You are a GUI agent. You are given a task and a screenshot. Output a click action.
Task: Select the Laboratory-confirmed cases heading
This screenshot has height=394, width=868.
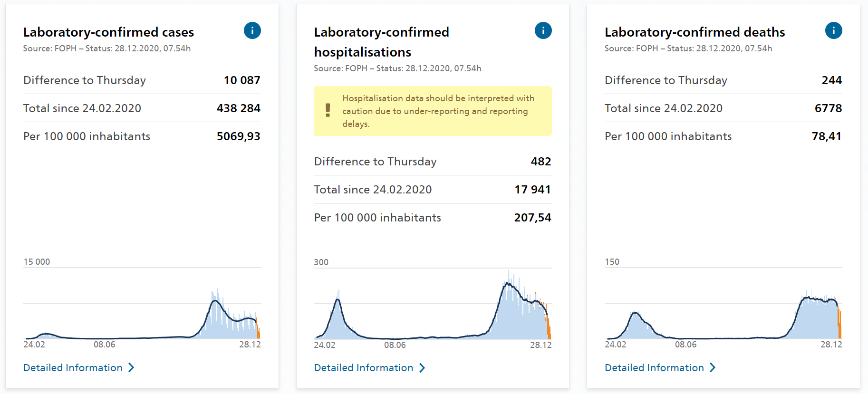tap(108, 32)
